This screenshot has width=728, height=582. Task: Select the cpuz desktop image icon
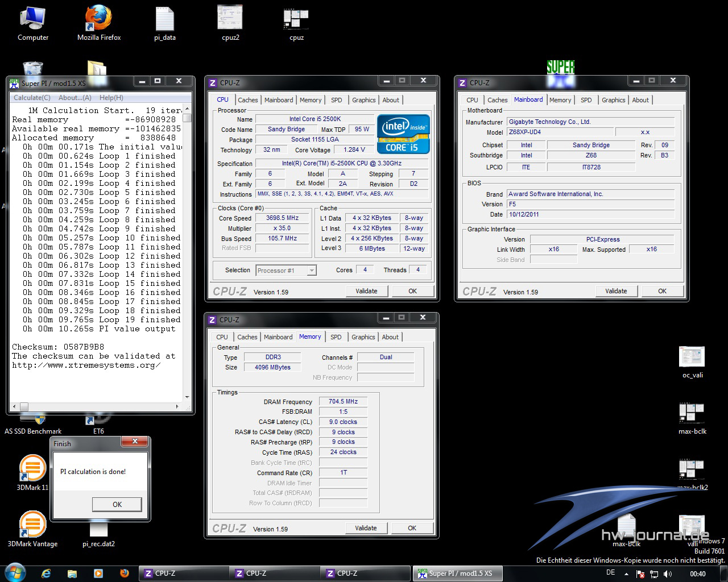[296, 23]
